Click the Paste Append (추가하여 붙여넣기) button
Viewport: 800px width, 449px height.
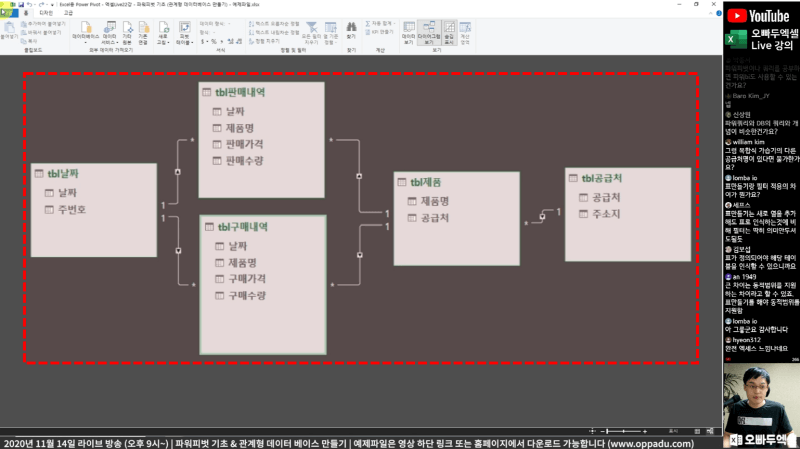pos(43,24)
